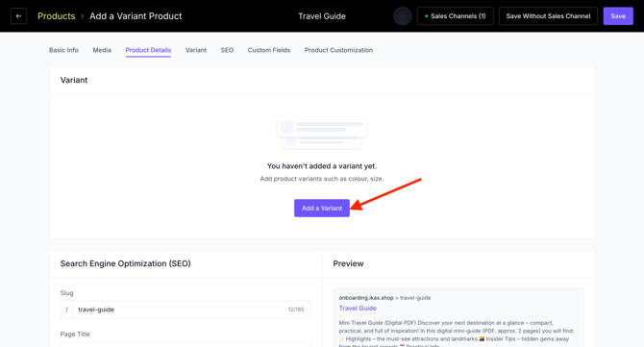Image resolution: width=644 pixels, height=347 pixels.
Task: Click the Page Title label
Action: [75, 334]
